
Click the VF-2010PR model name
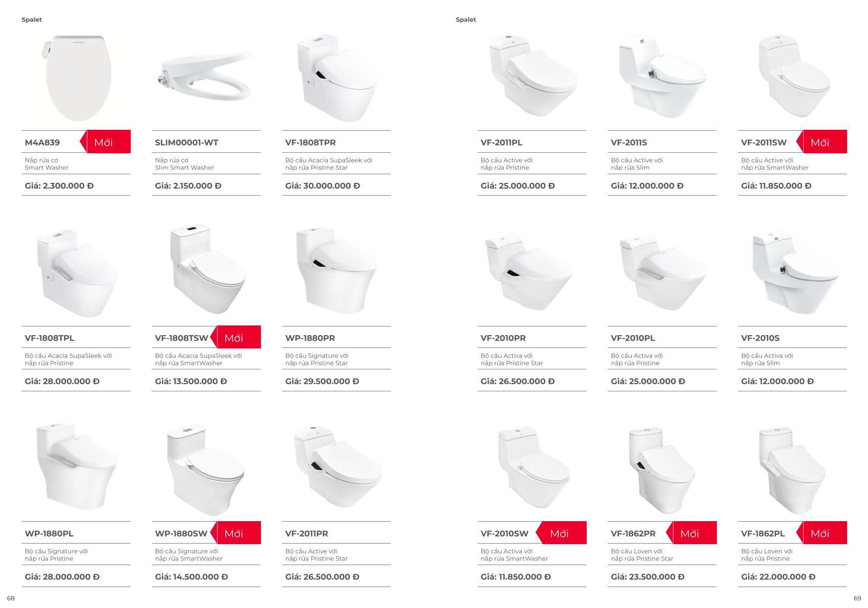pyautogui.click(x=503, y=338)
